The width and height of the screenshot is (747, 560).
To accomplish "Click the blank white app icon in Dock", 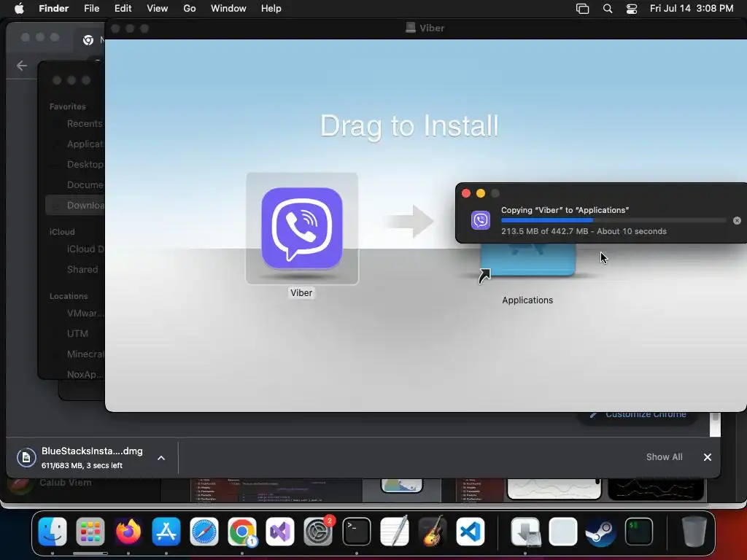I will tap(563, 532).
